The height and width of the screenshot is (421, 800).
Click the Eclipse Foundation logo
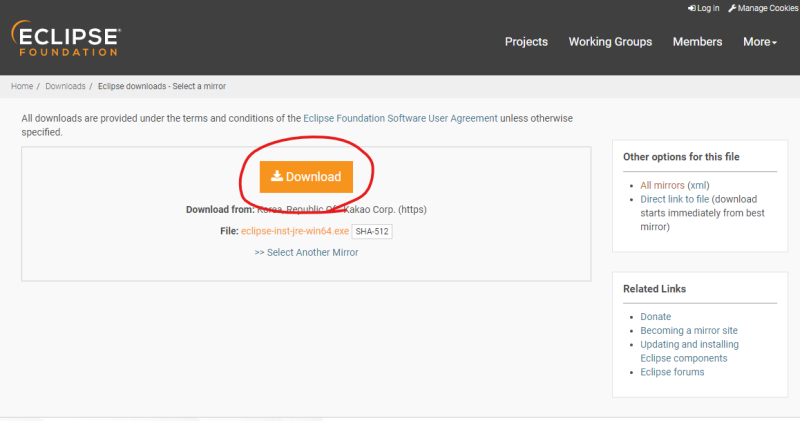(x=66, y=38)
